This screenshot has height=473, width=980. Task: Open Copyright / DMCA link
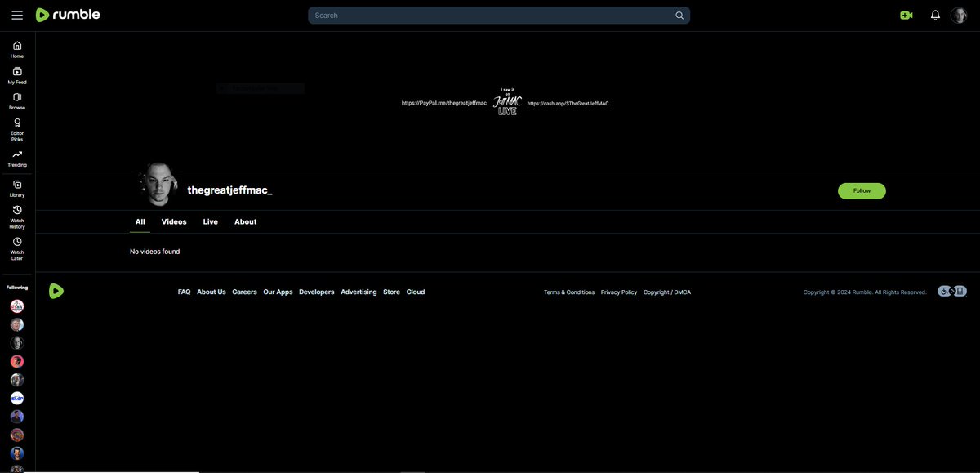[667, 292]
